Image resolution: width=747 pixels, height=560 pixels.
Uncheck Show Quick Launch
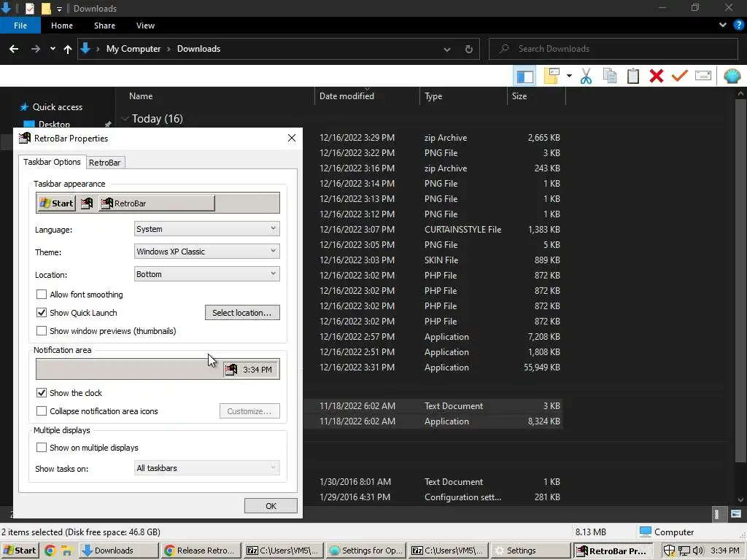click(42, 313)
